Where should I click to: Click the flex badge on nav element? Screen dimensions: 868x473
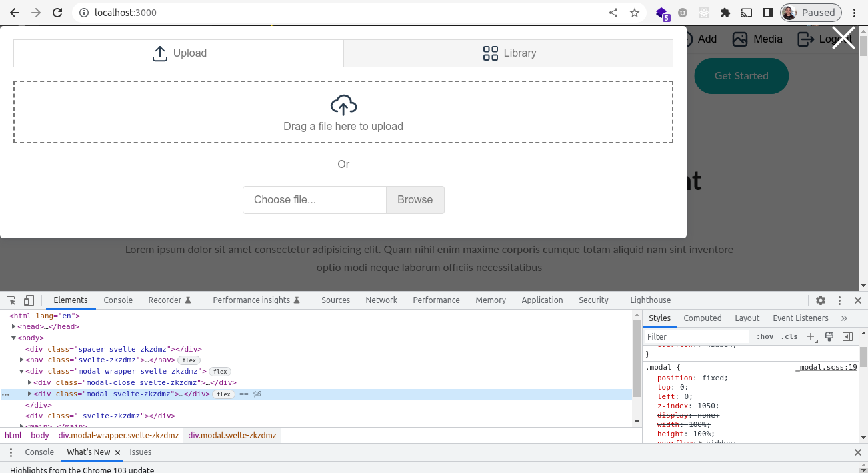coord(189,360)
